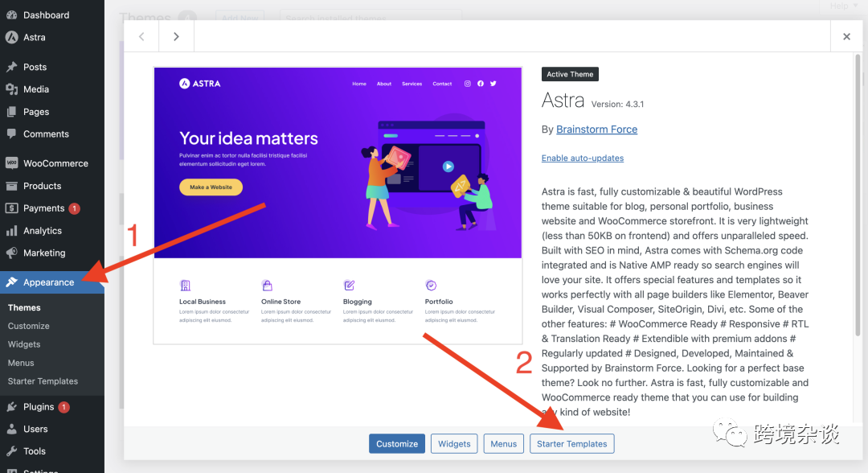Show the next theme with right arrow
868x473 pixels.
(176, 36)
